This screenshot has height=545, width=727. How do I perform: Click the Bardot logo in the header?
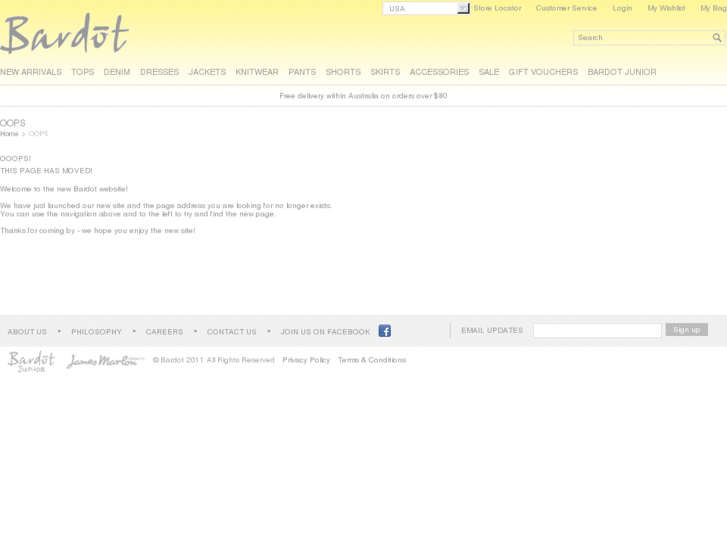pos(64,33)
